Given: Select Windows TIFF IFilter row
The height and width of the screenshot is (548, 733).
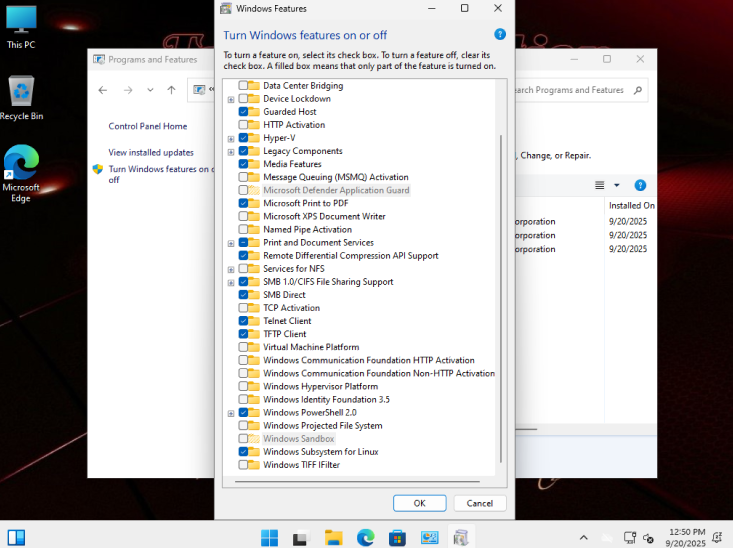Looking at the screenshot, I should coord(302,465).
